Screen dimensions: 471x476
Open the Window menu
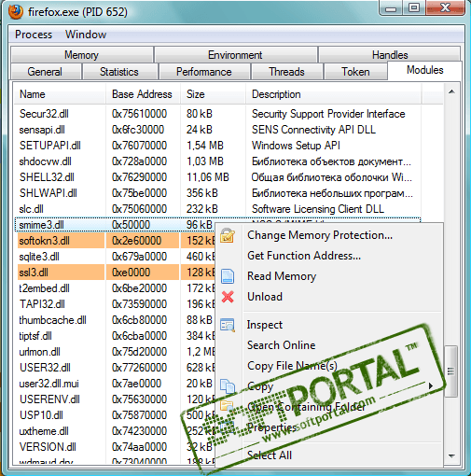(86, 35)
